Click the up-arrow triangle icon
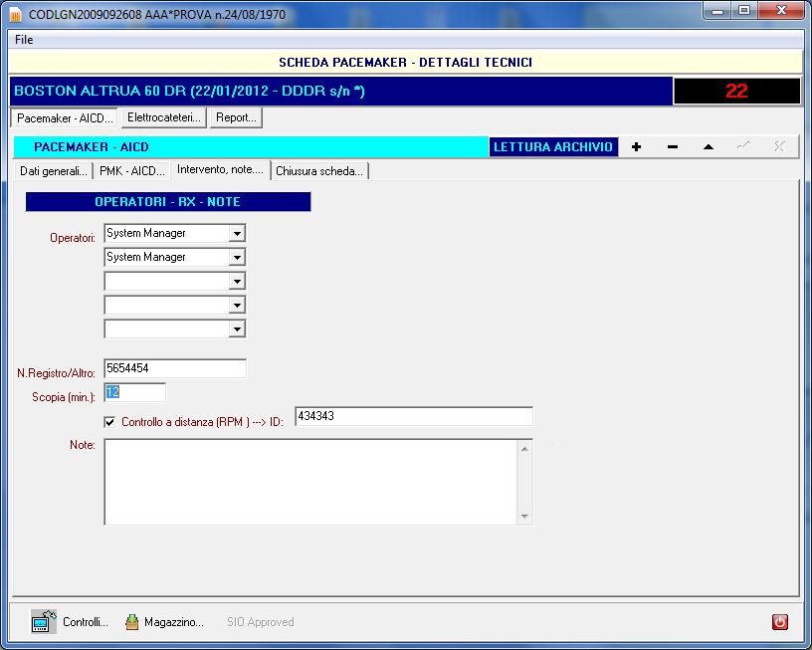The width and height of the screenshot is (812, 650). [x=709, y=147]
